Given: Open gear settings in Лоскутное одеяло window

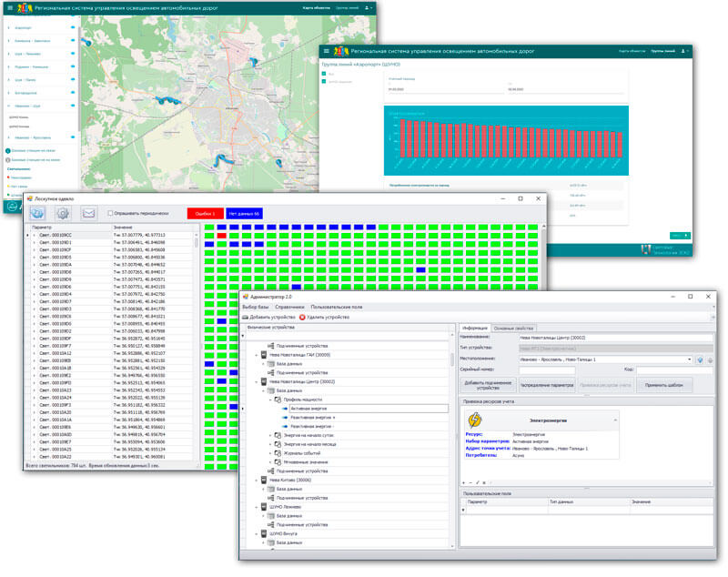Looking at the screenshot, I should click(x=63, y=213).
